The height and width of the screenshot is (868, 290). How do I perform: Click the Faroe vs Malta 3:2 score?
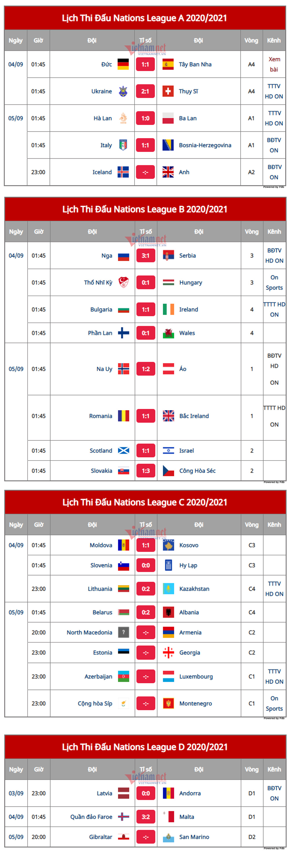(146, 816)
